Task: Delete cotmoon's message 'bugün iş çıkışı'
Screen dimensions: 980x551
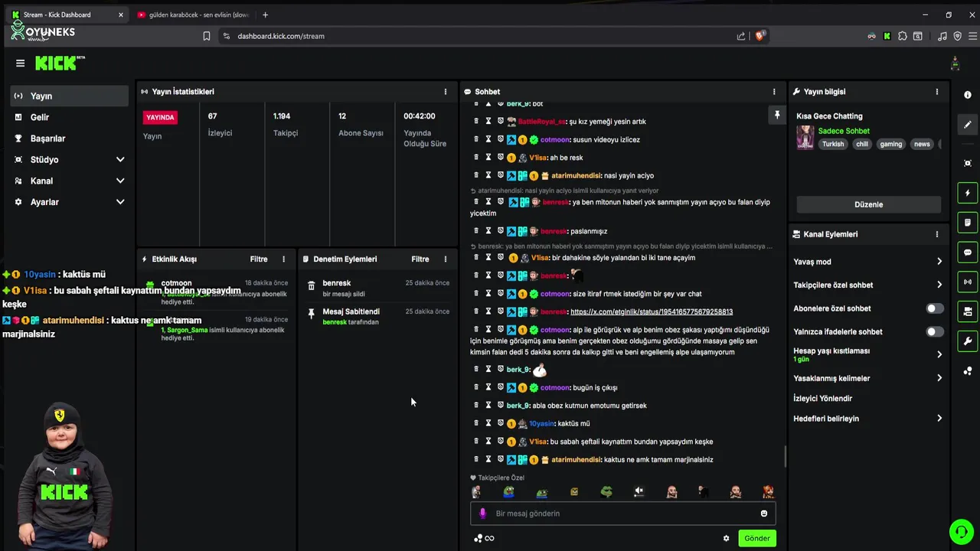Action: (x=476, y=387)
